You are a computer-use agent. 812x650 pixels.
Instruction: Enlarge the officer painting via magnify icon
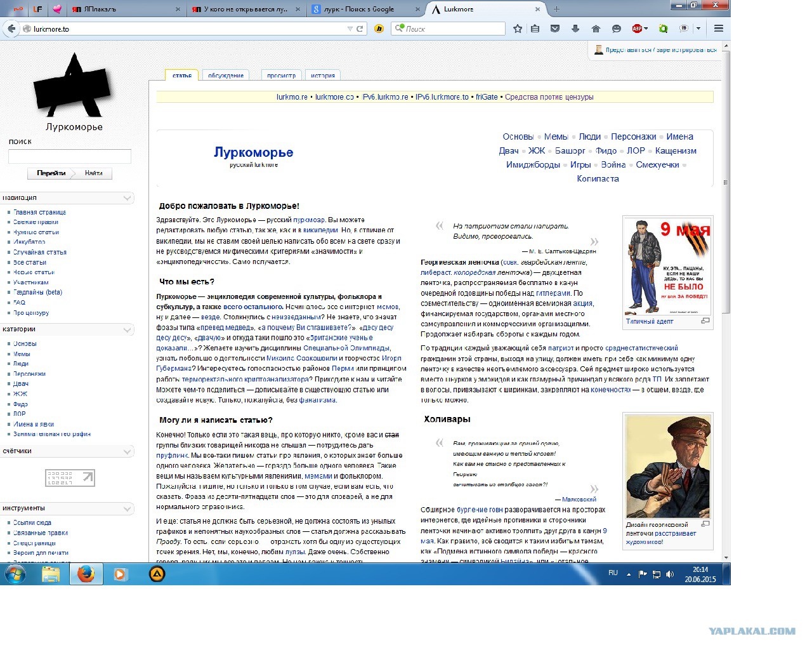coord(705,524)
